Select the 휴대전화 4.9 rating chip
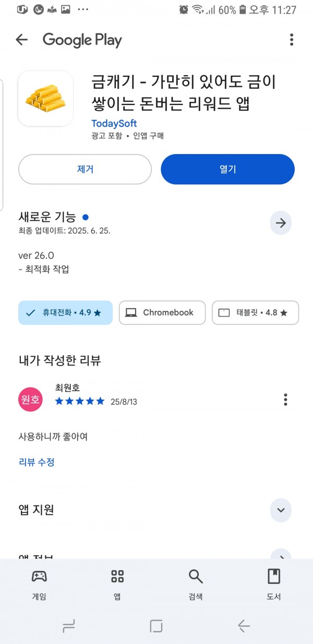This screenshot has height=644, width=313. (65, 313)
